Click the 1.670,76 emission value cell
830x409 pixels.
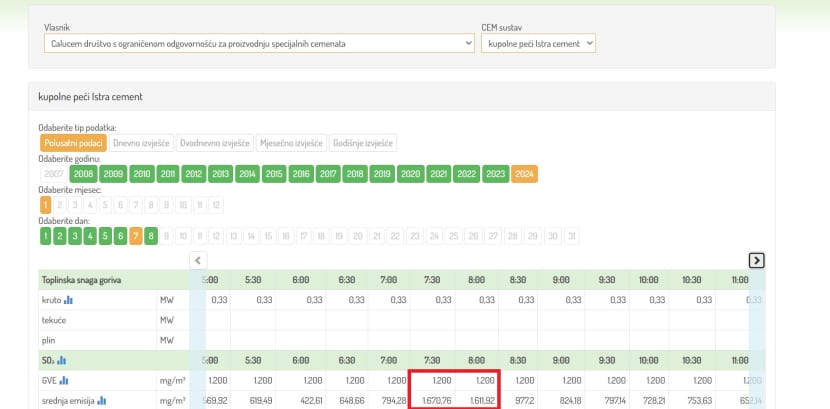tap(432, 401)
